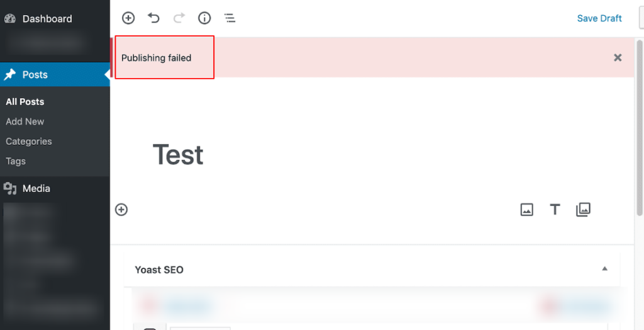
Task: Click the Test post title field
Action: click(178, 154)
